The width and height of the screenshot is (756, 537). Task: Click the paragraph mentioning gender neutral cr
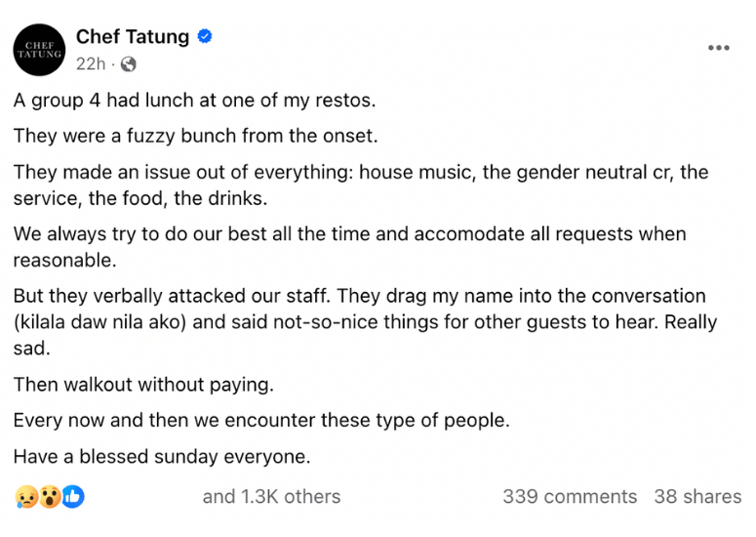(361, 186)
